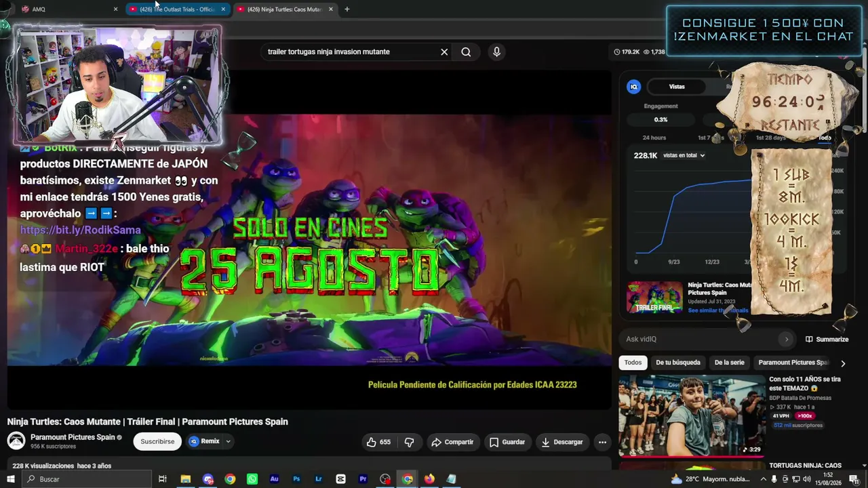Open the Windows Start menu
This screenshot has height=488, width=868.
(10, 479)
